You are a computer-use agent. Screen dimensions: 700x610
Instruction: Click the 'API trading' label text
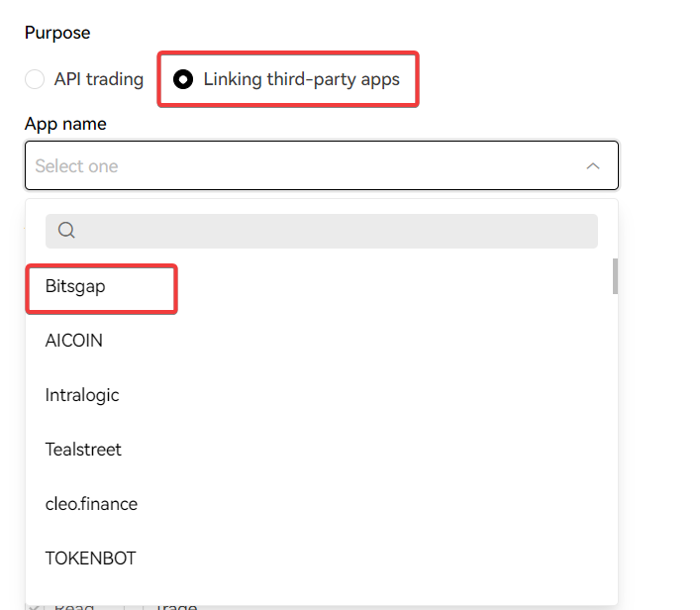coord(99,79)
